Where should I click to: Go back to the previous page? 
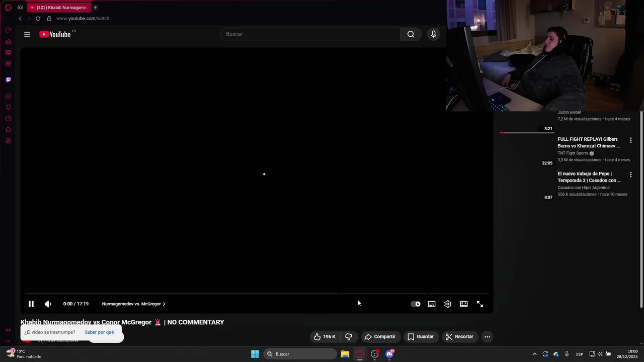(20, 19)
